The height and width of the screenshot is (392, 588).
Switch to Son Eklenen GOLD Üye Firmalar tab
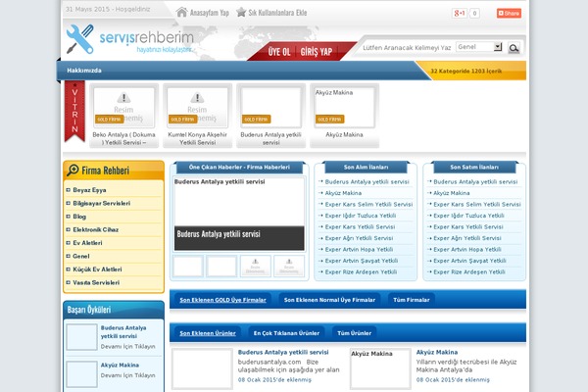tap(222, 300)
